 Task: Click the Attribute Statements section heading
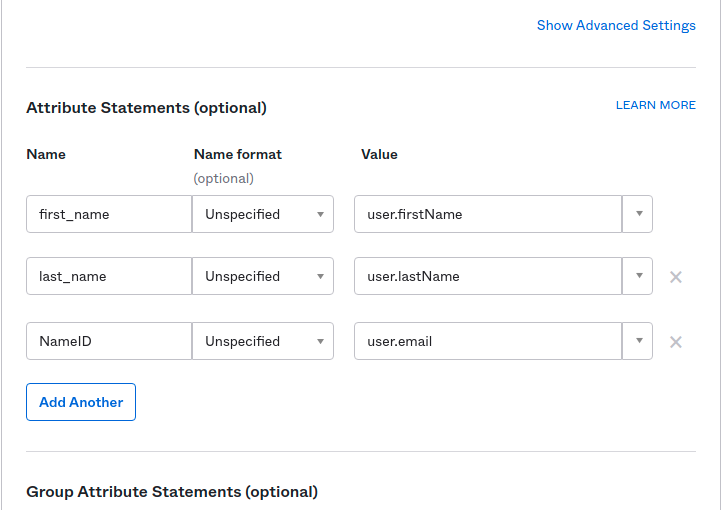click(x=146, y=107)
